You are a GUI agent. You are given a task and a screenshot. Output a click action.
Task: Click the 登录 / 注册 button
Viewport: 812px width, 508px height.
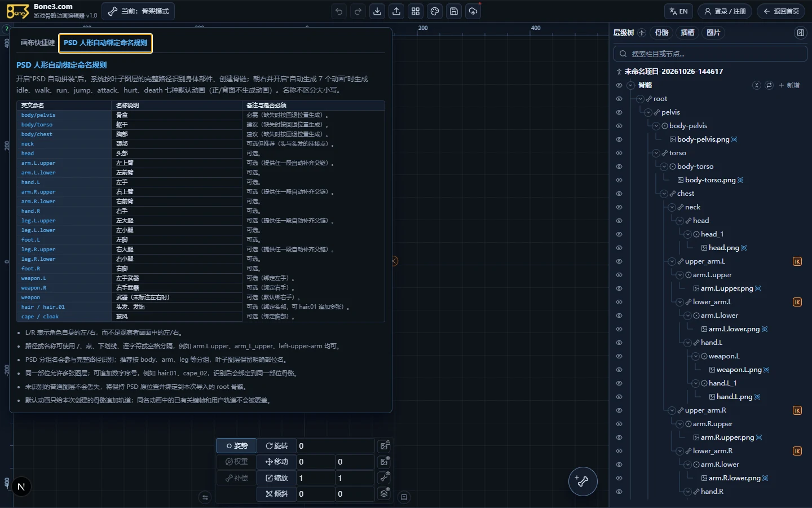pos(725,11)
